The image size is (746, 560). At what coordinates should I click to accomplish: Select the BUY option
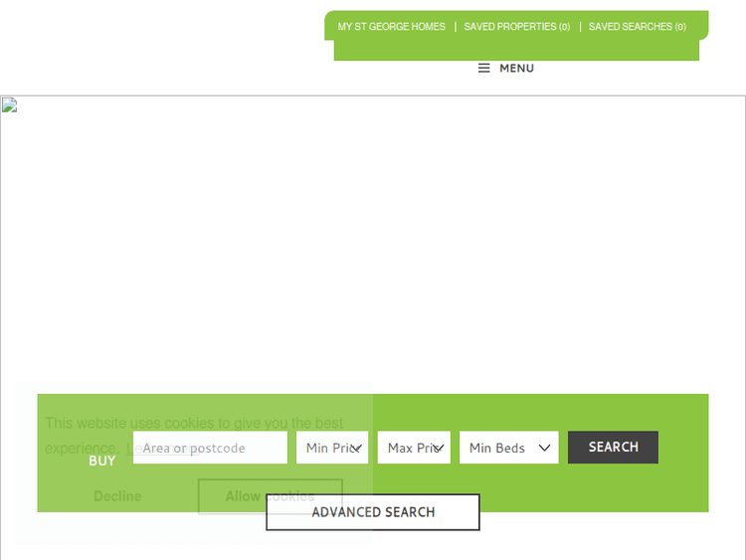102,461
